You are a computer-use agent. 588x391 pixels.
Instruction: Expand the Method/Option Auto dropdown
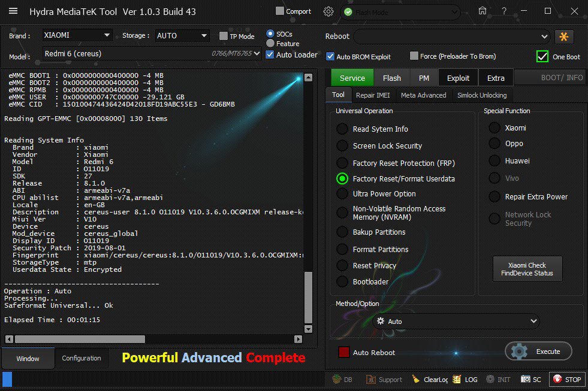coord(456,322)
